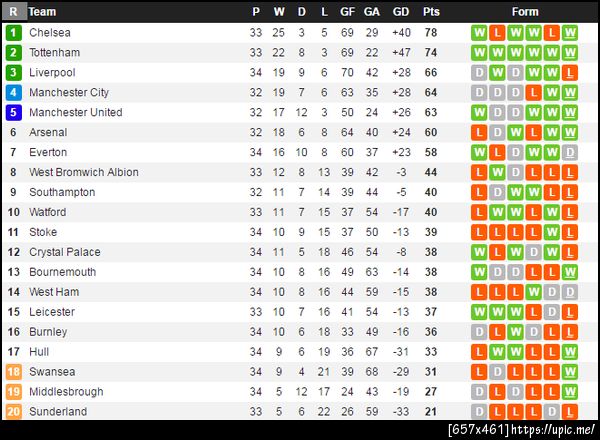Open the Arsenal team link
The image size is (600, 440).
click(48, 132)
